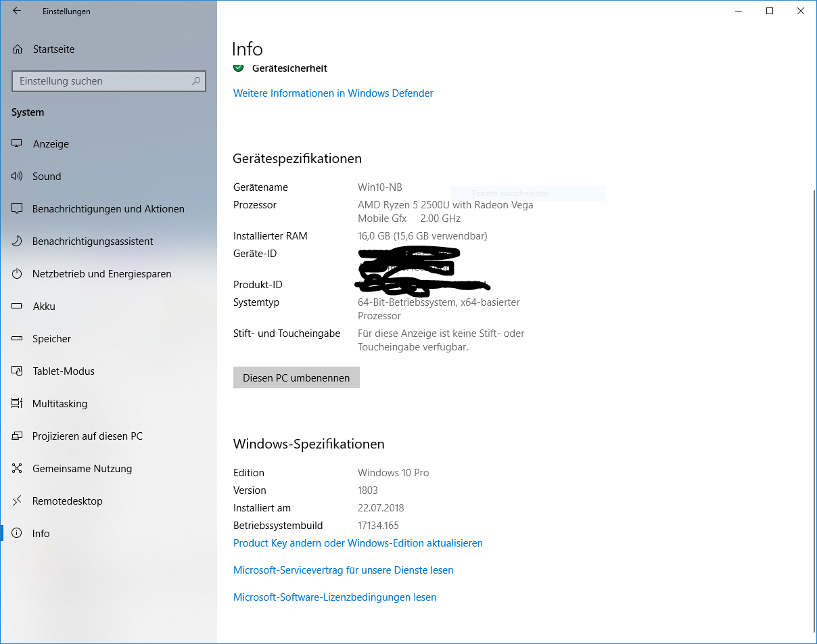
Task: Click the Gerätesicherheit label
Action: (x=289, y=68)
